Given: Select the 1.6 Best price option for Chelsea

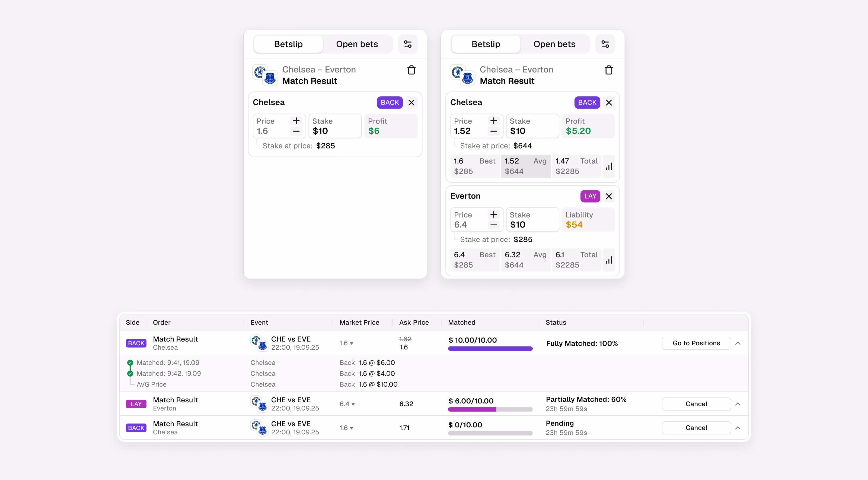Looking at the screenshot, I should pyautogui.click(x=475, y=166).
